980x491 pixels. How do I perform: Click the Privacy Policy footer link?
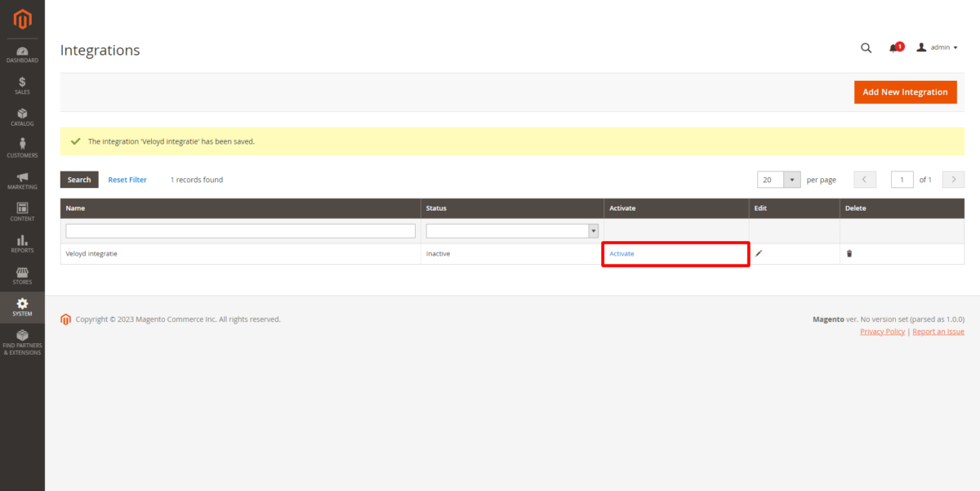click(x=882, y=332)
